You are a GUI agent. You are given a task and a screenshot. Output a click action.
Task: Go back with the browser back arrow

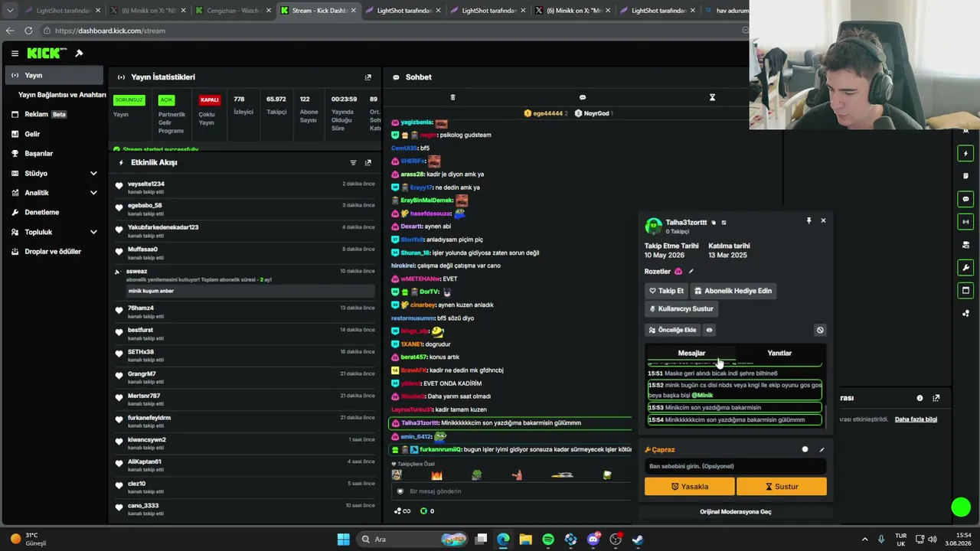(x=10, y=31)
